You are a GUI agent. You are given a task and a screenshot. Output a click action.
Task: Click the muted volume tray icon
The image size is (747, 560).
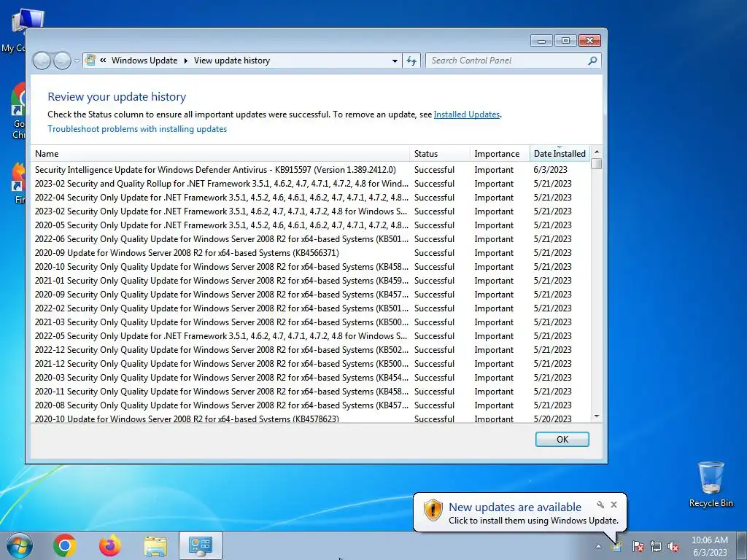pos(673,546)
